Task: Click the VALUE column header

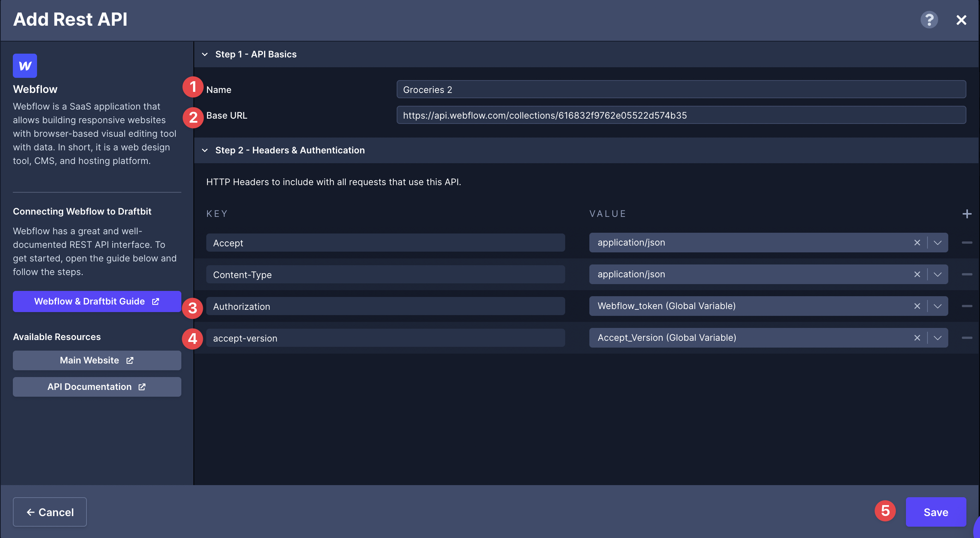Action: tap(607, 214)
